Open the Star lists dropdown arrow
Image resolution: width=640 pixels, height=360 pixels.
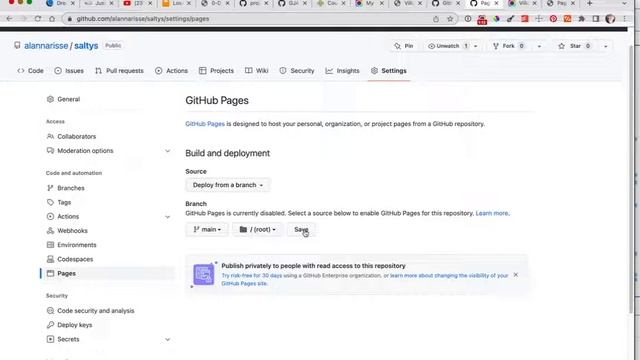click(x=606, y=46)
